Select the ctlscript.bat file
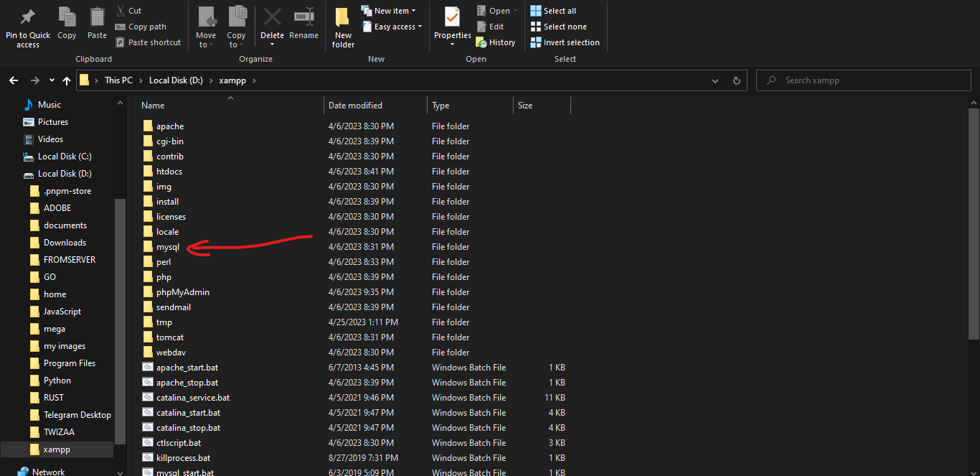Image resolution: width=980 pixels, height=476 pixels. pos(179,443)
